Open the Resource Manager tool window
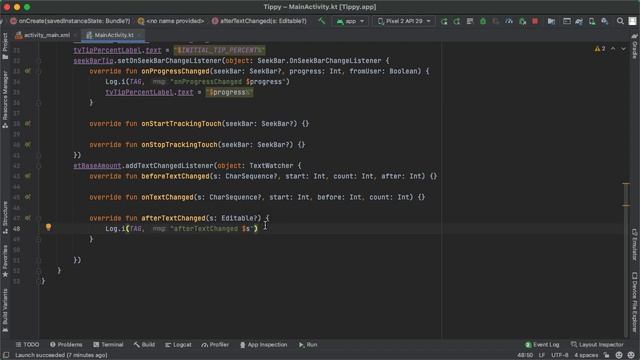640x360 pixels. point(5,100)
